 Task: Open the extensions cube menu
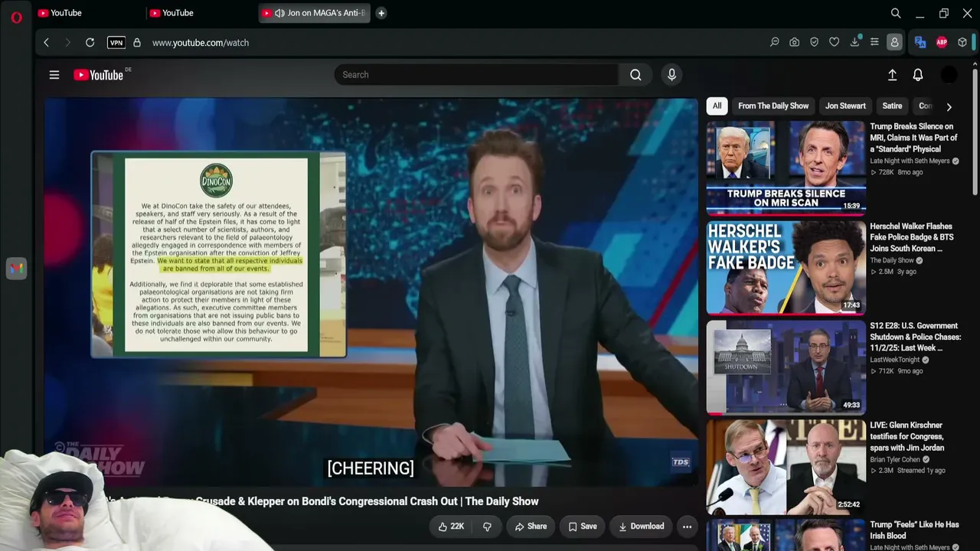coord(962,42)
